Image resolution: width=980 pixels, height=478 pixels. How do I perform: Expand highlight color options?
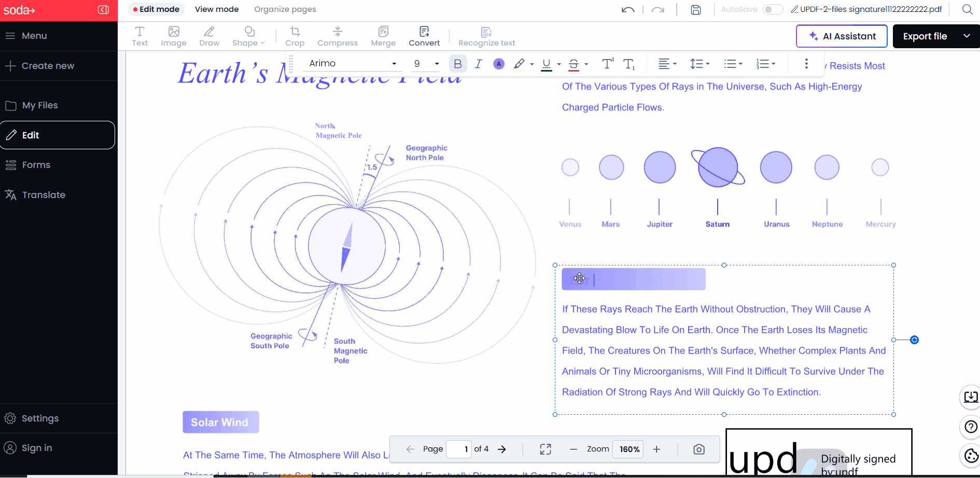pos(531,64)
